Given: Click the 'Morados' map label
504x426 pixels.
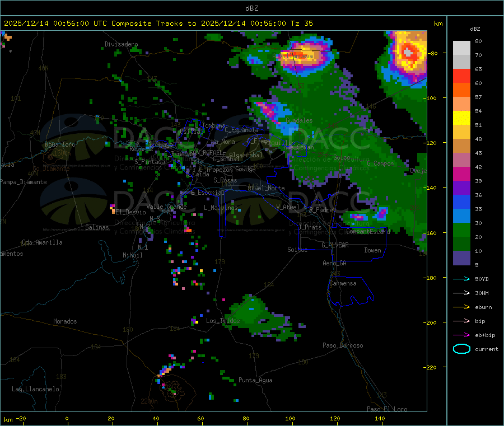Looking at the screenshot, I should [65, 321].
